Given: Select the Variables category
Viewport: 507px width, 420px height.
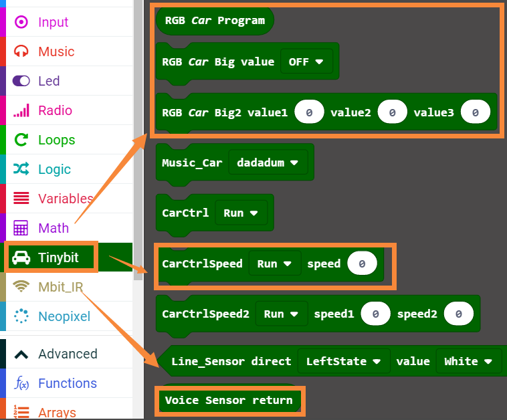Looking at the screenshot, I should click(x=65, y=199).
